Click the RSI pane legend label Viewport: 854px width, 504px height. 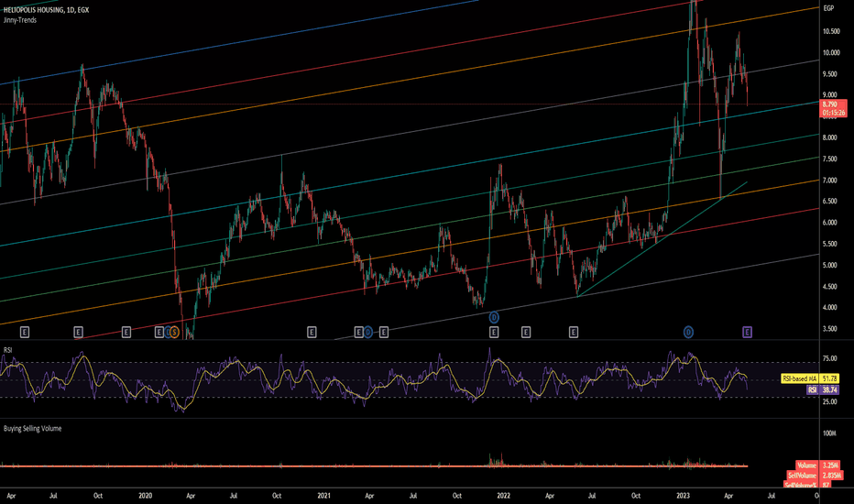coord(7,350)
